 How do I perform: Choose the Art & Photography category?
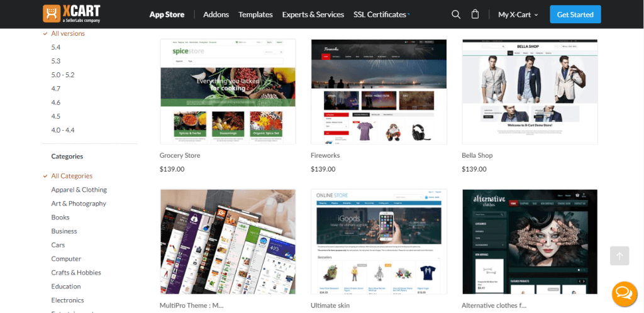[79, 204]
